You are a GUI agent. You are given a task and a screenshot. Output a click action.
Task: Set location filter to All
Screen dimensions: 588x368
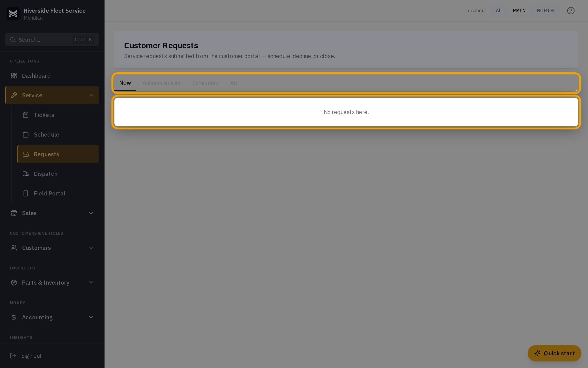coord(499,11)
